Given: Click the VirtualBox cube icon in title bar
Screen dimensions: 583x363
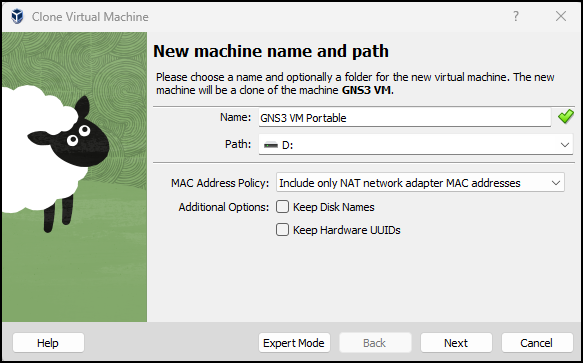Looking at the screenshot, I should 17,16.
